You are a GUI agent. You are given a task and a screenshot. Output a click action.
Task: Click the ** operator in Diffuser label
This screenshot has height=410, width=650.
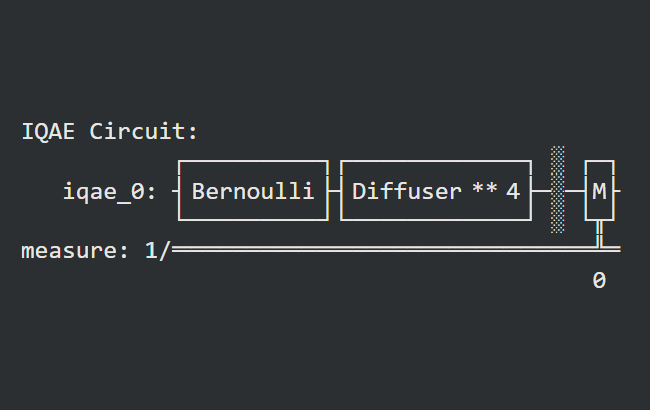click(485, 189)
